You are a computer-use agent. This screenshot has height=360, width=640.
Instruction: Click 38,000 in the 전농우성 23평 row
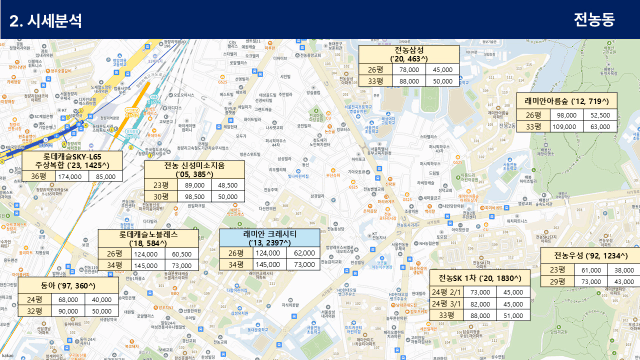point(624,270)
